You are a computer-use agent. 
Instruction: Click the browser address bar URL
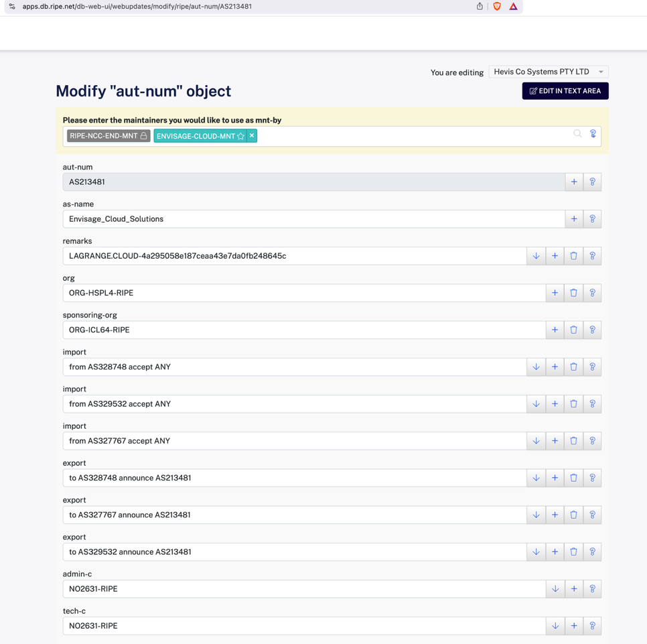coord(137,7)
